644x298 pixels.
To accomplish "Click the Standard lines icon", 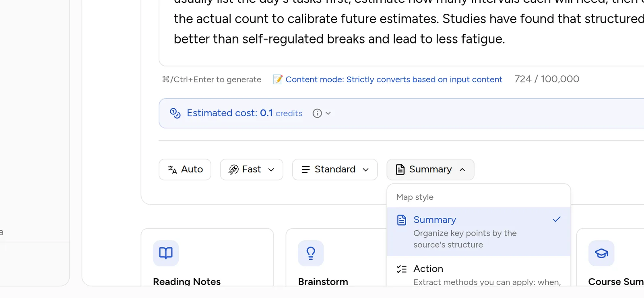I will click(305, 170).
